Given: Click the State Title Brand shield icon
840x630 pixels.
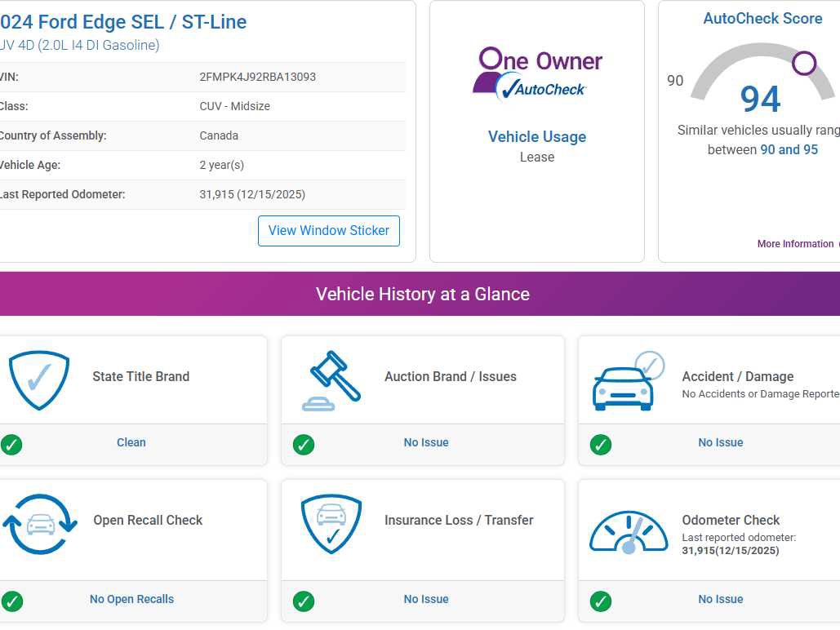Looking at the screenshot, I should coord(38,379).
